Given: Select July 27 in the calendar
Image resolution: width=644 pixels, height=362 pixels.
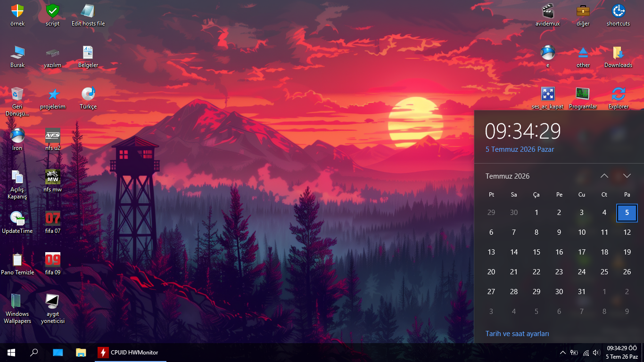Looking at the screenshot, I should (491, 292).
